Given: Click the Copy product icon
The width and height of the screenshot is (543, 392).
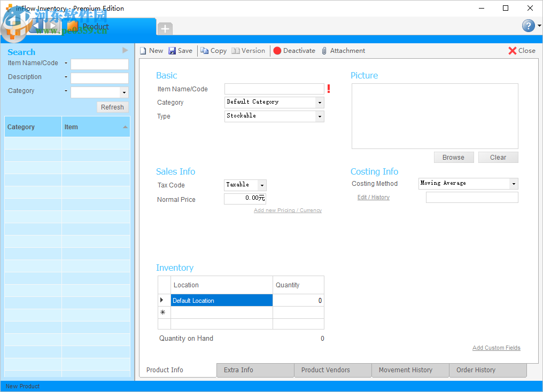Looking at the screenshot, I should 204,51.
